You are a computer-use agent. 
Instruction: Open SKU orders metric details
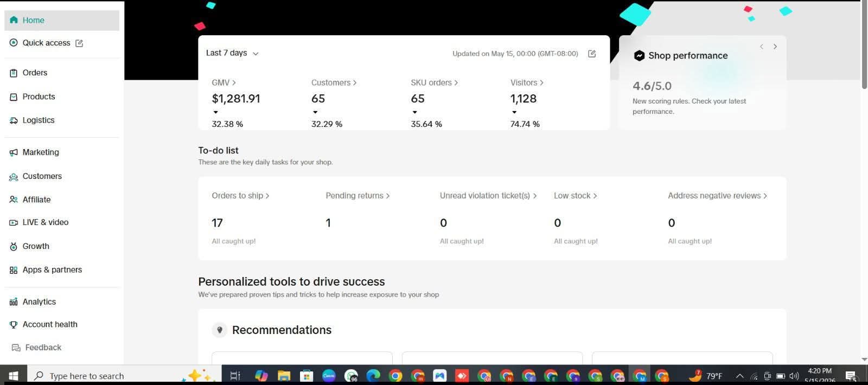pyautogui.click(x=434, y=82)
